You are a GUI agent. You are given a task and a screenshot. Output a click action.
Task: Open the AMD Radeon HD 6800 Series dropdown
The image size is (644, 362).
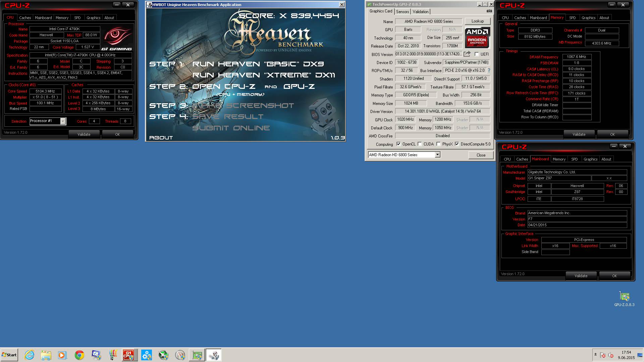click(x=437, y=155)
